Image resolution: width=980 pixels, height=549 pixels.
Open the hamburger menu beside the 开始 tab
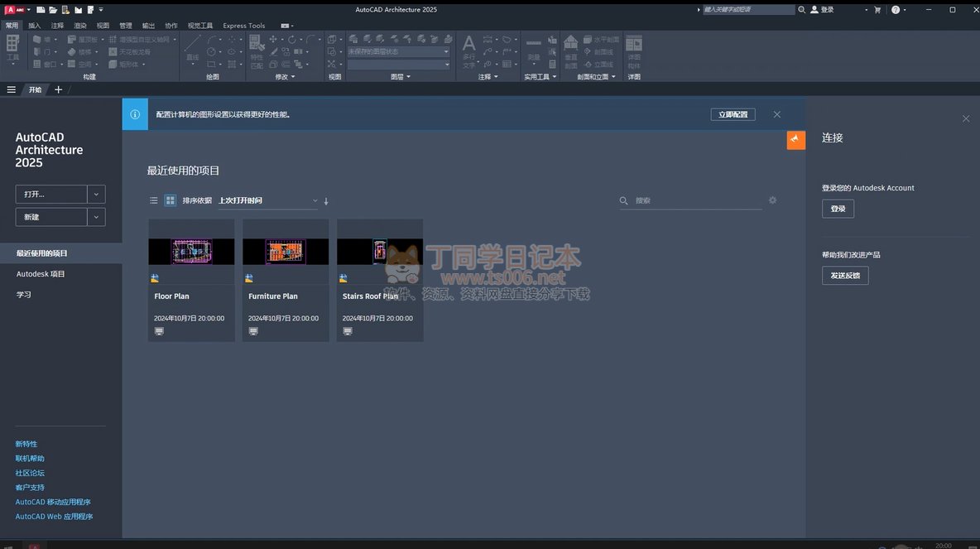pyautogui.click(x=11, y=89)
